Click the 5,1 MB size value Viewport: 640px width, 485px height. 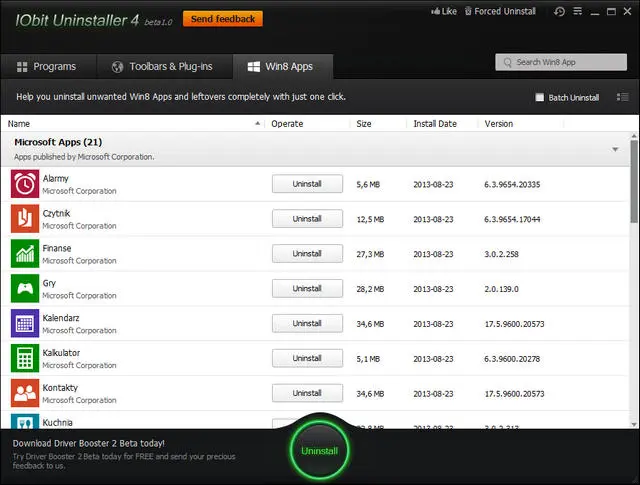pos(368,359)
